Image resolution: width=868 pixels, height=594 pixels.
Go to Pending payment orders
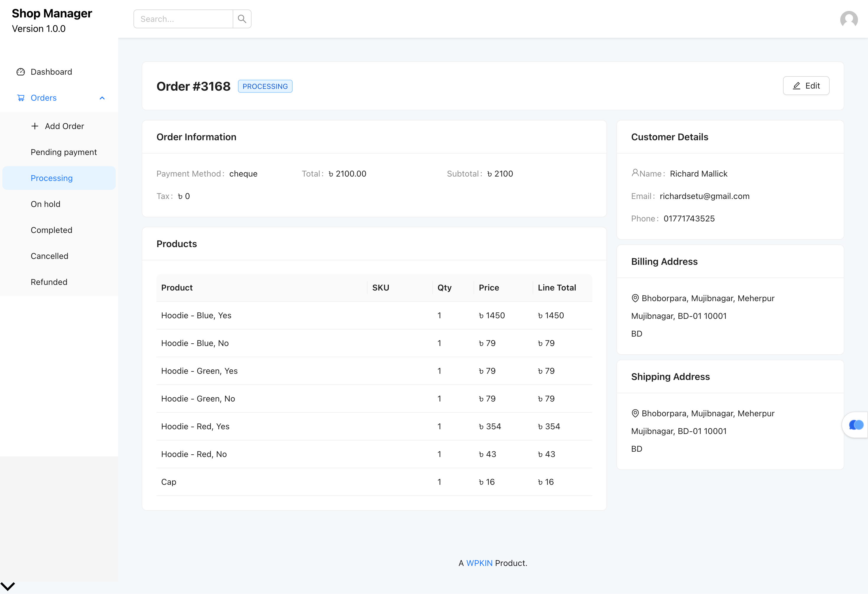(x=59, y=152)
